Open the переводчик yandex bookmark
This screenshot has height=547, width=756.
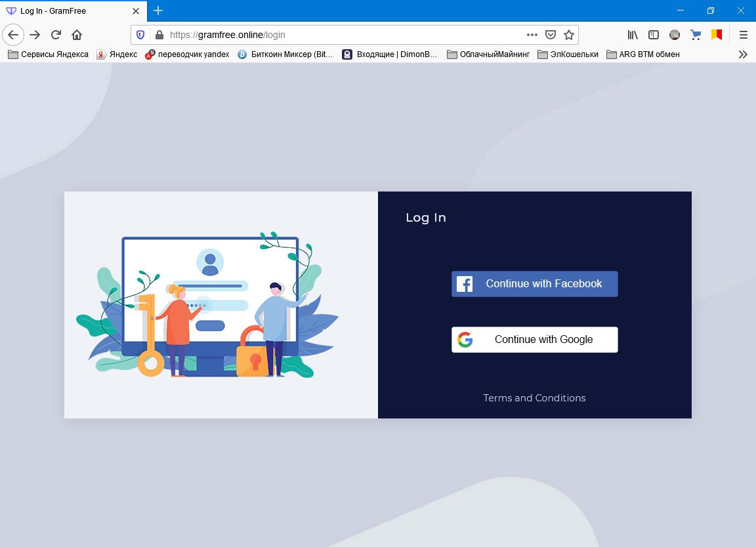187,54
